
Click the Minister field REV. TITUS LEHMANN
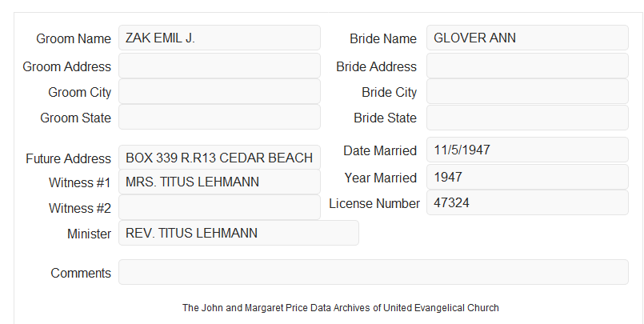point(238,233)
